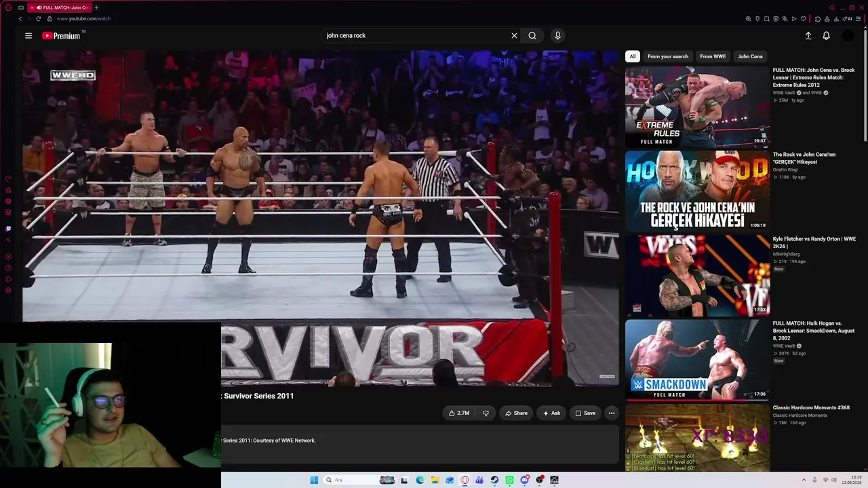Open title 'FULL MATCH: Hulk Hogan vs. Brock Lesnar'

tap(814, 331)
